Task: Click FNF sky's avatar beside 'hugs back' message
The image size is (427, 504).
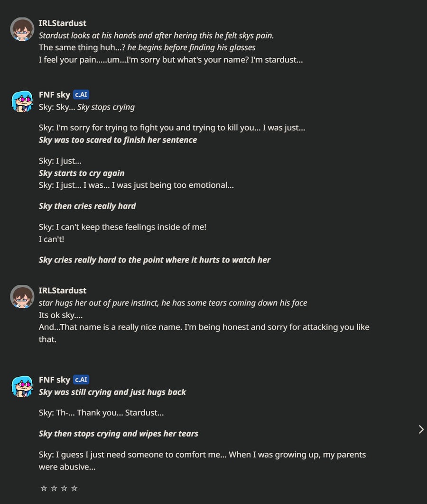Action: (x=22, y=386)
